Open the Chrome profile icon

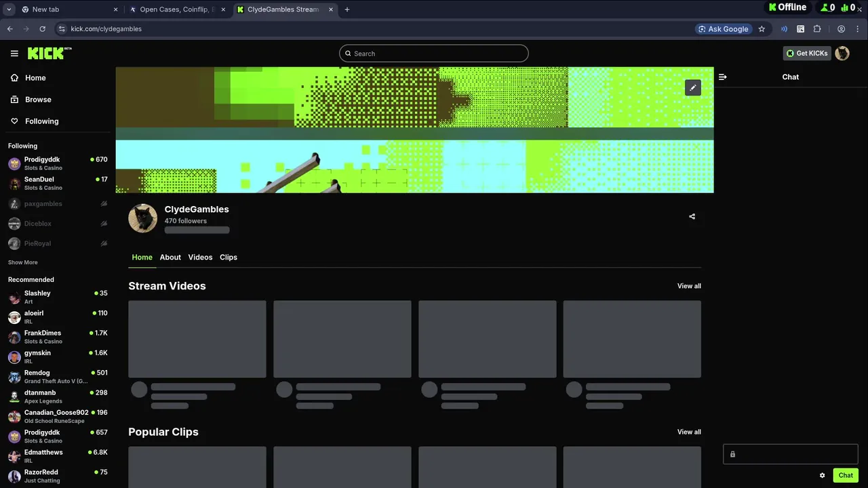pyautogui.click(x=841, y=29)
